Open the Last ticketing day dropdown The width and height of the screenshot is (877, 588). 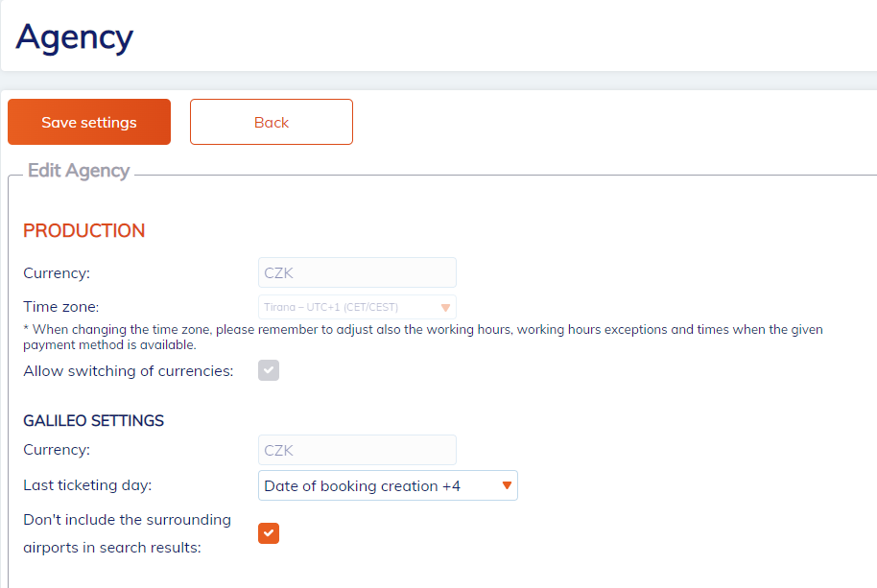click(x=379, y=485)
